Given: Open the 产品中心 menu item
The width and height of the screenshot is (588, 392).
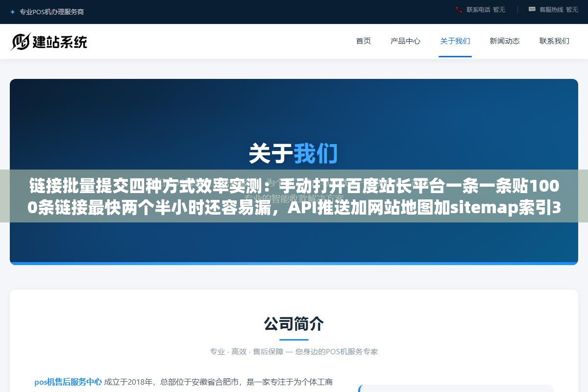Looking at the screenshot, I should coord(405,41).
